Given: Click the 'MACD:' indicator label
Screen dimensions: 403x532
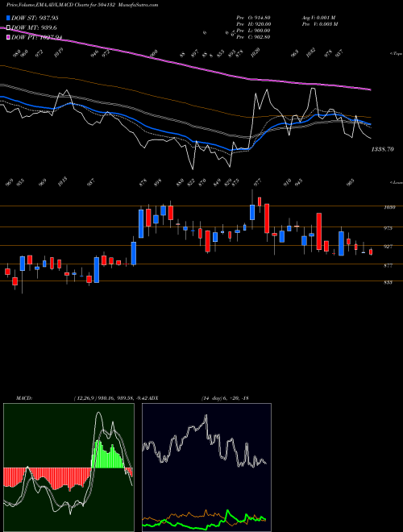Looking at the screenshot, I should [24, 398].
